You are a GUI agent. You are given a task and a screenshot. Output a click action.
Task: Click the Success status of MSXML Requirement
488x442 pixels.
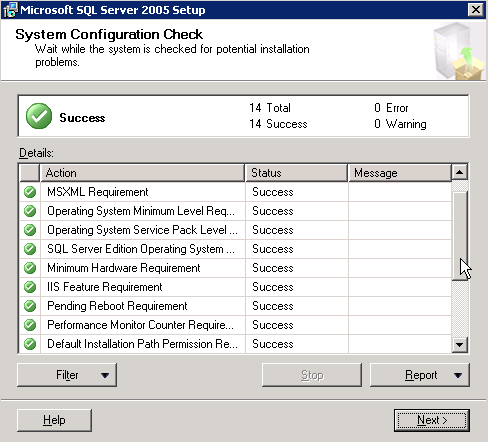click(x=273, y=192)
